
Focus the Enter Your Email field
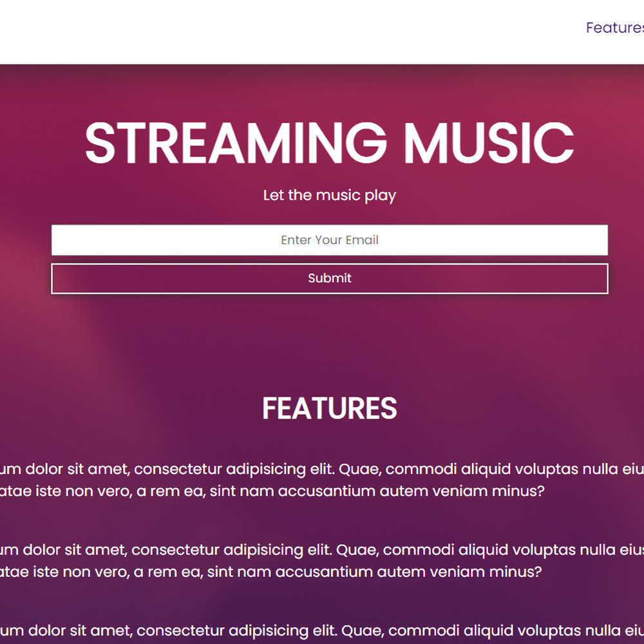tap(329, 240)
